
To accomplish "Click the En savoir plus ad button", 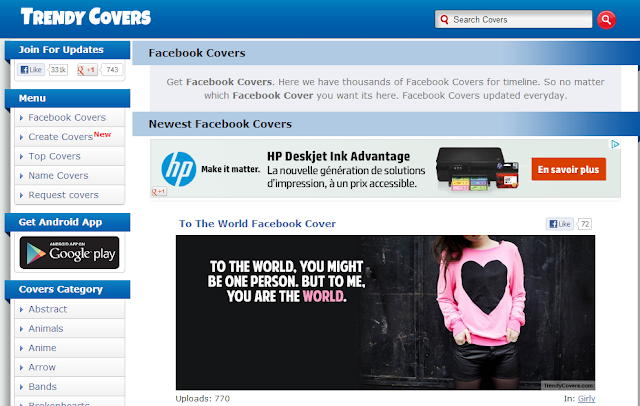I will pyautogui.click(x=569, y=169).
